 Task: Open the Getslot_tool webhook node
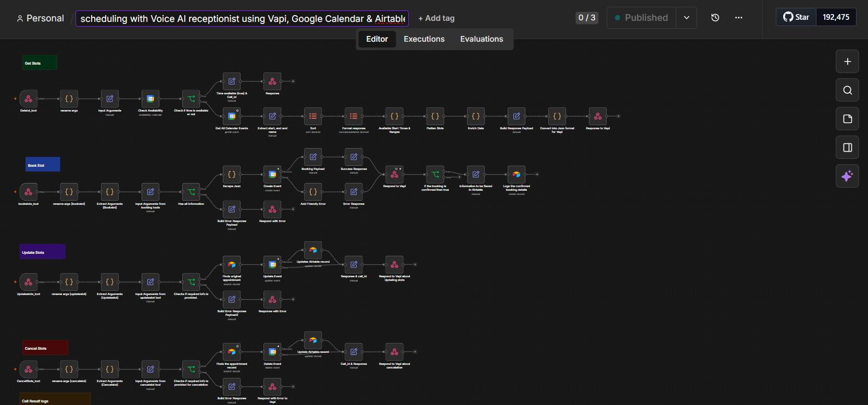coord(28,99)
